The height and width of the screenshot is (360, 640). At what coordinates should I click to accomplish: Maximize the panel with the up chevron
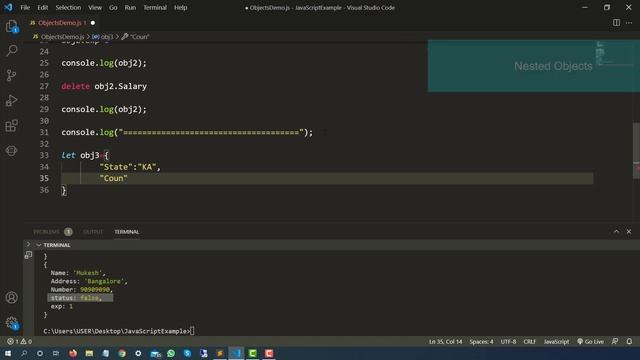click(x=616, y=232)
